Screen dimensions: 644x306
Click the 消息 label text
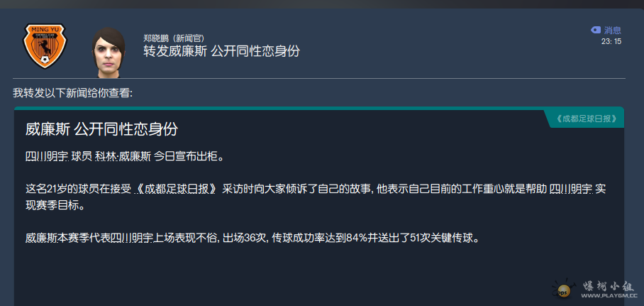click(613, 30)
